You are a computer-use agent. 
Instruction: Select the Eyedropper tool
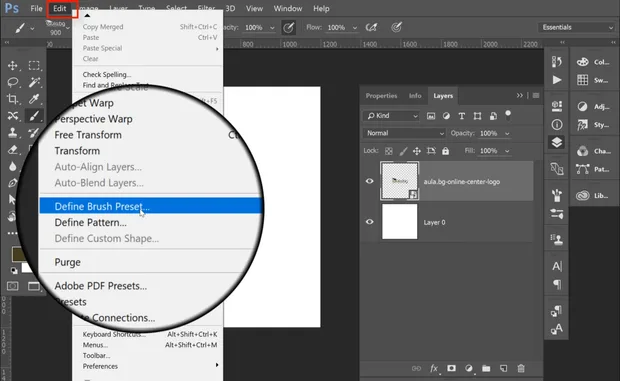tap(34, 99)
